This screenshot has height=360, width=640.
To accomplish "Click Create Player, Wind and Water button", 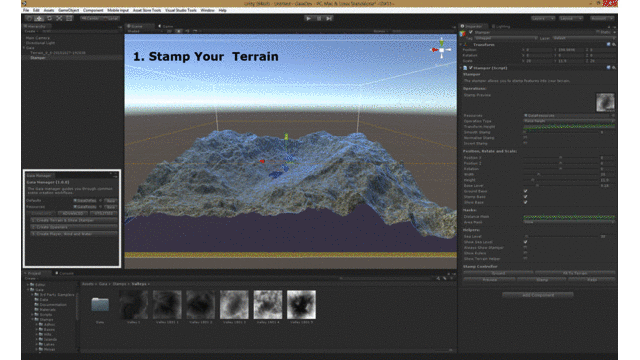I will [x=74, y=234].
